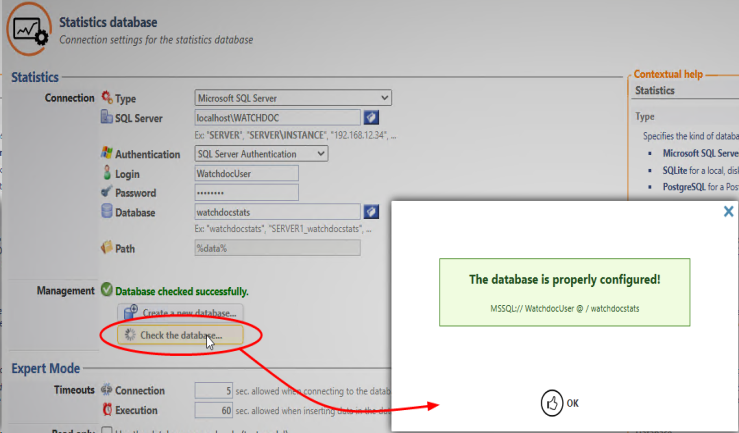Click the gear icon next to Type
This screenshot has width=739, height=433.
[x=107, y=98]
